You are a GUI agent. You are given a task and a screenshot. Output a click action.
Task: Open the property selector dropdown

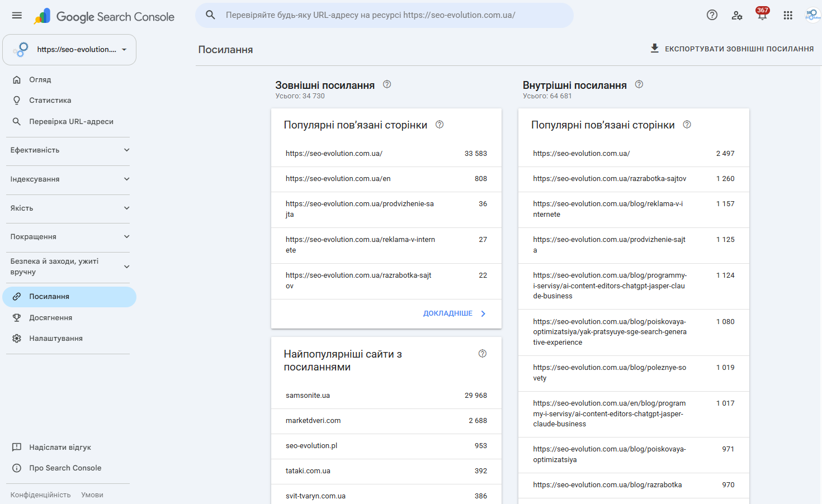69,50
